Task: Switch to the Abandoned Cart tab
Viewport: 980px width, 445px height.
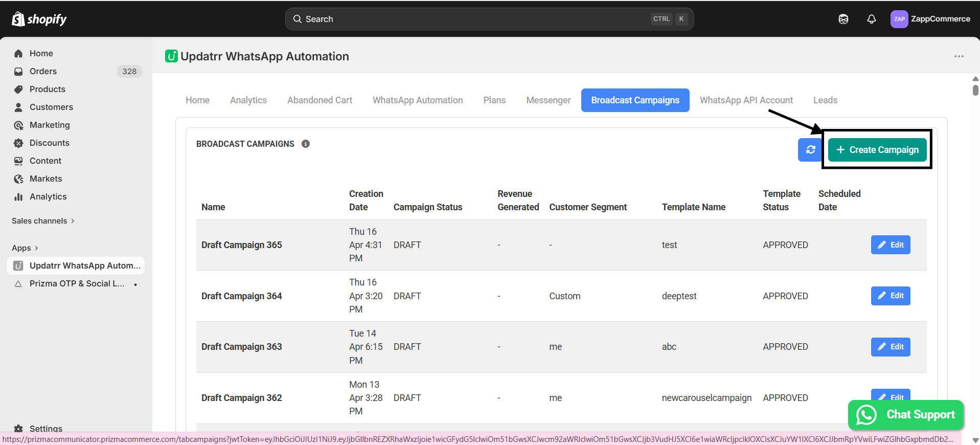Action: pyautogui.click(x=320, y=100)
